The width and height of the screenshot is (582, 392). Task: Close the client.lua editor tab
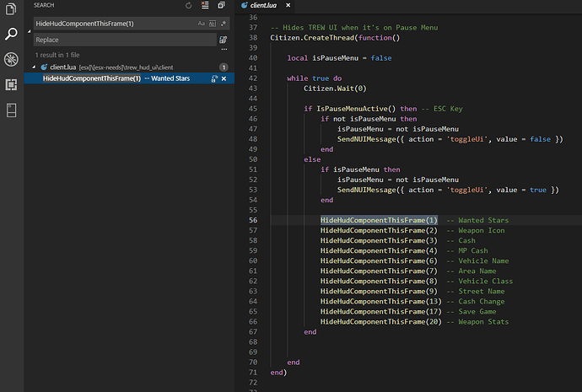coord(288,5)
